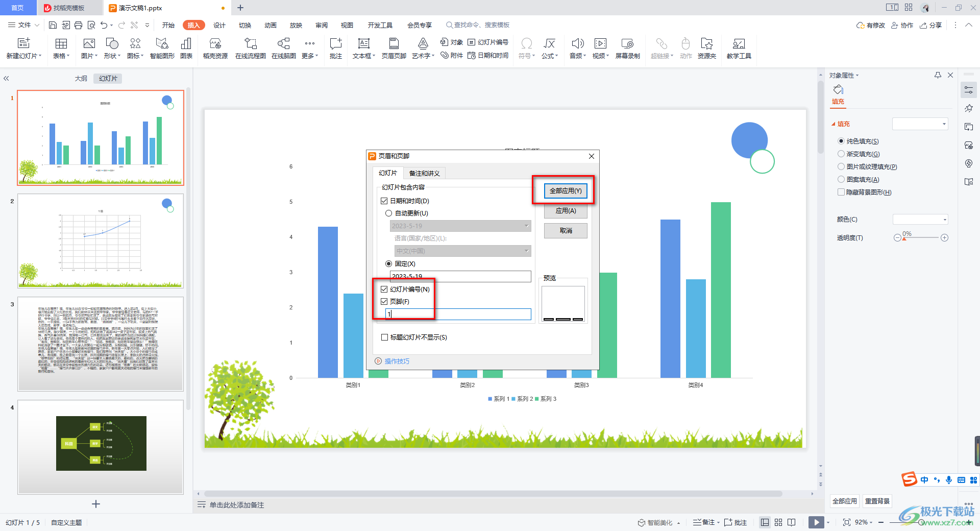Screen dimensions: 980x531
Task: Uncheck 日期和时间(D) checkbox
Action: click(384, 201)
